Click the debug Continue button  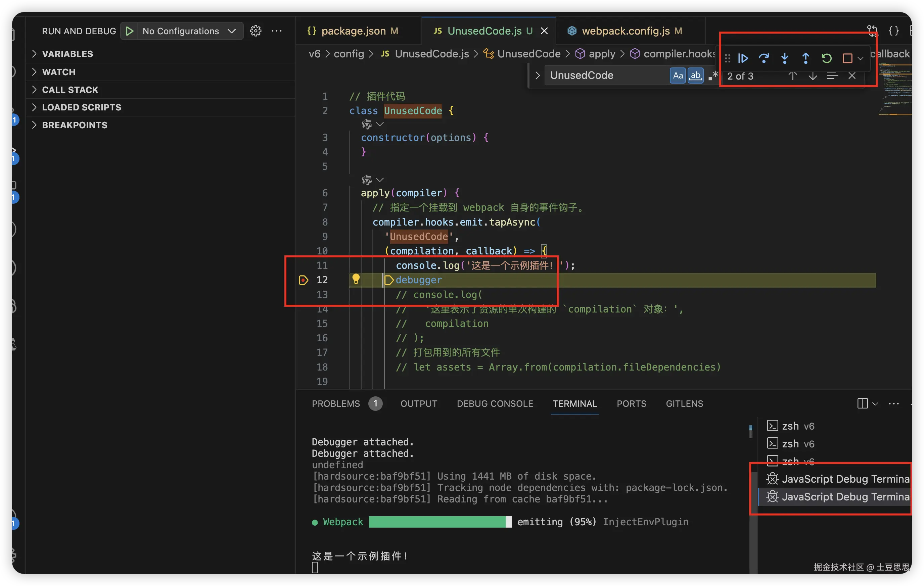[743, 58]
